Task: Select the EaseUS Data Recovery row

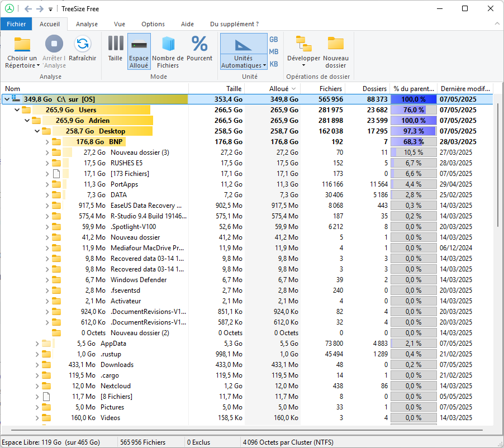Action: (247, 206)
